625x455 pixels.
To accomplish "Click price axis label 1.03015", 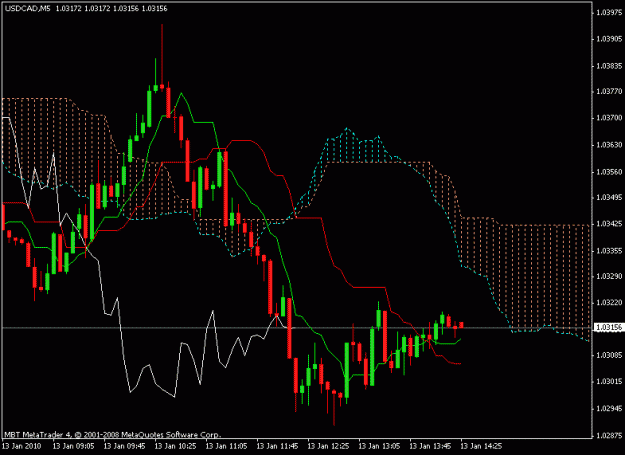I will click(609, 382).
